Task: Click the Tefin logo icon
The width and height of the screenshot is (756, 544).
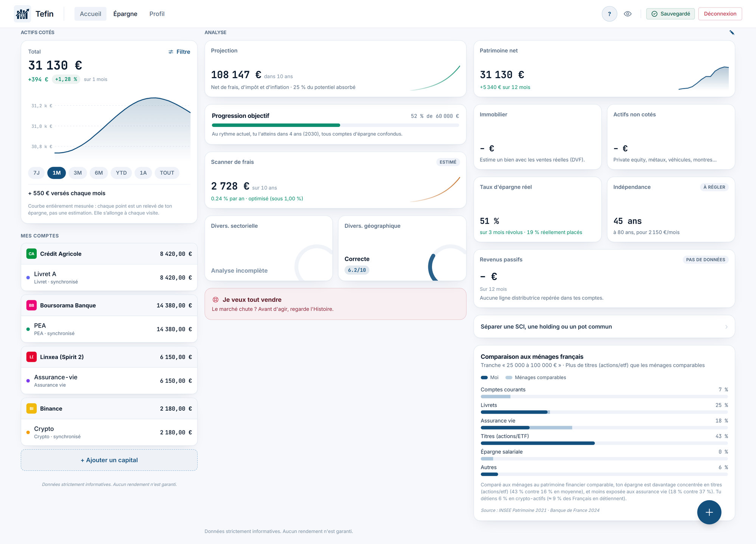Action: click(22, 14)
